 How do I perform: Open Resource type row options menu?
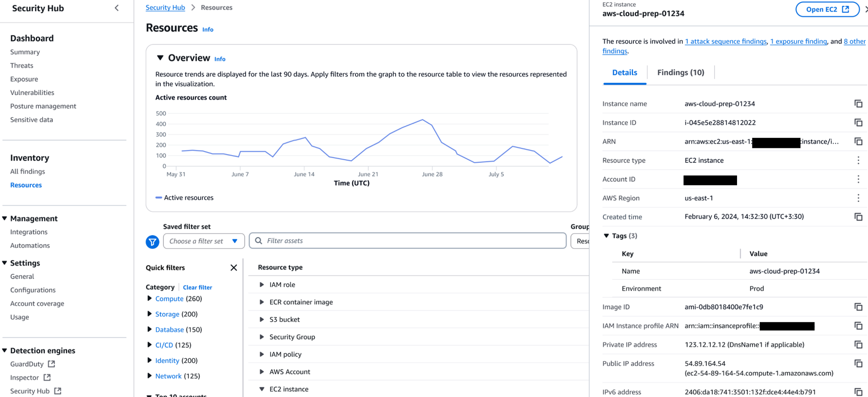pos(858,161)
